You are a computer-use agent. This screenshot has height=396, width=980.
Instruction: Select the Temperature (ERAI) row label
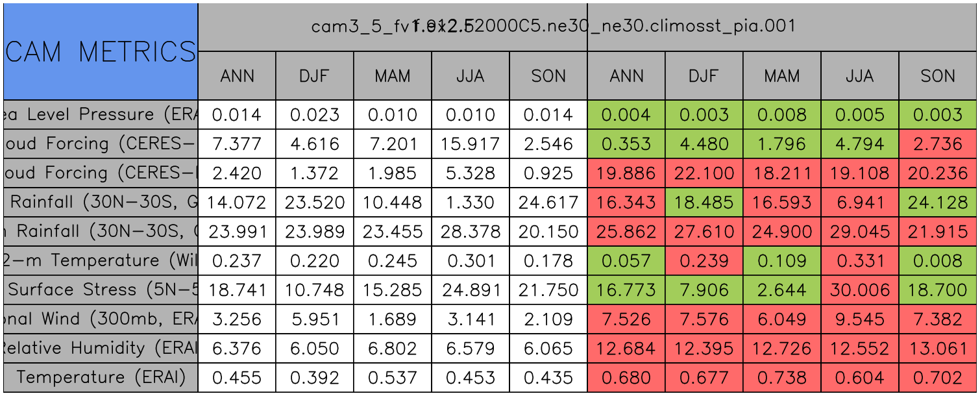point(101,377)
